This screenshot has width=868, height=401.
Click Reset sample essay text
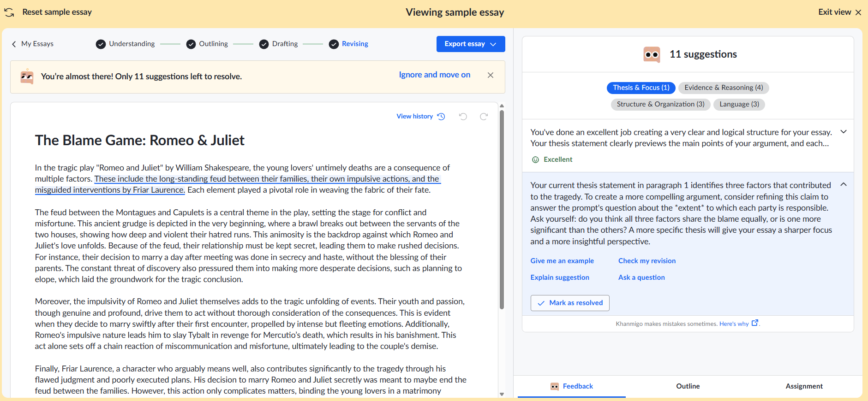[57, 12]
